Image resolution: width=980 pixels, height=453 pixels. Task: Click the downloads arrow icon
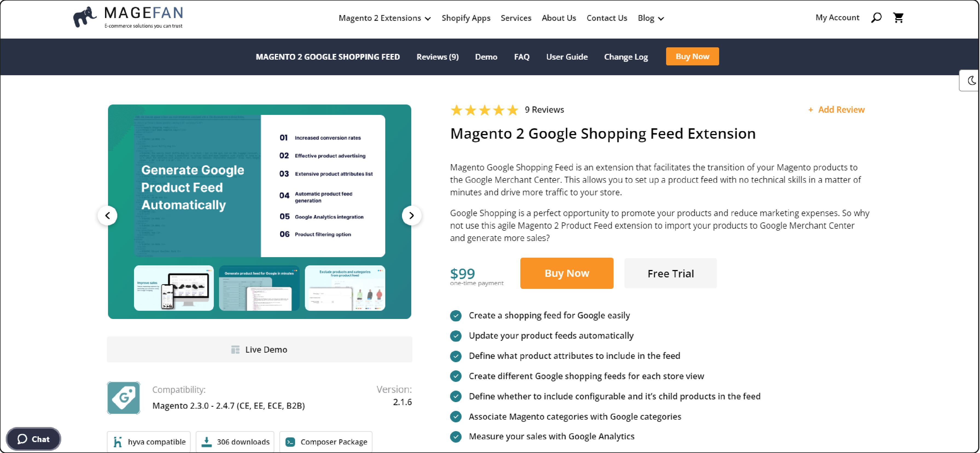[x=206, y=442]
